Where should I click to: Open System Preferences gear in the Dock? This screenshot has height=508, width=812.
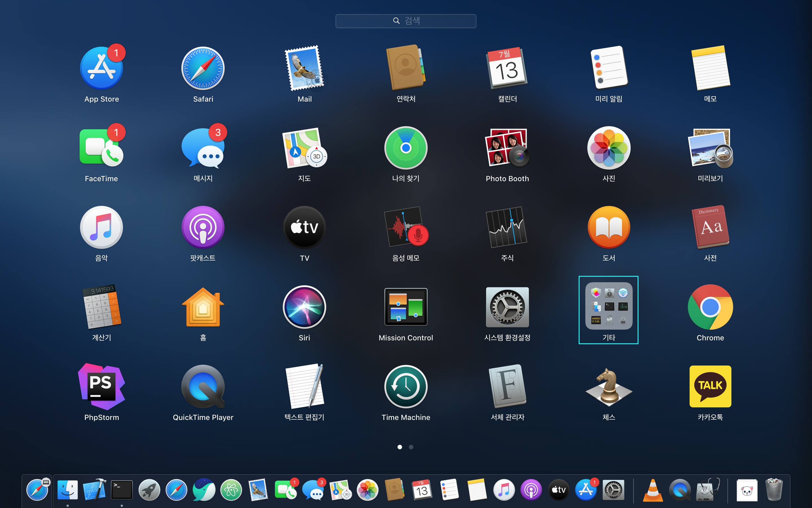click(x=613, y=490)
